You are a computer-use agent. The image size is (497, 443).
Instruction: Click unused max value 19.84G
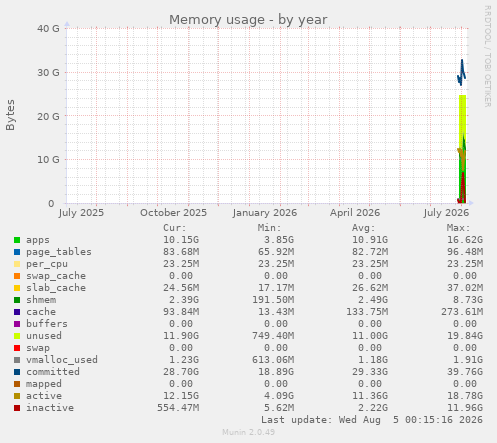coord(465,336)
